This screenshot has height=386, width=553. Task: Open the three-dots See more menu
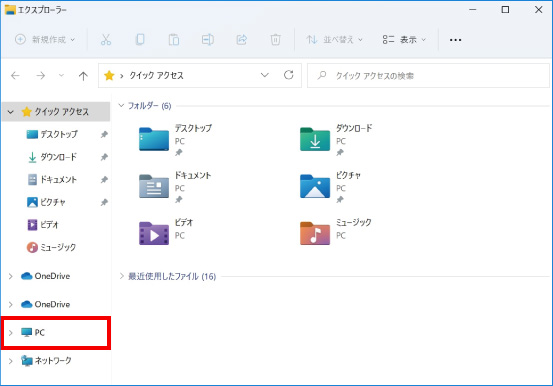(x=455, y=40)
